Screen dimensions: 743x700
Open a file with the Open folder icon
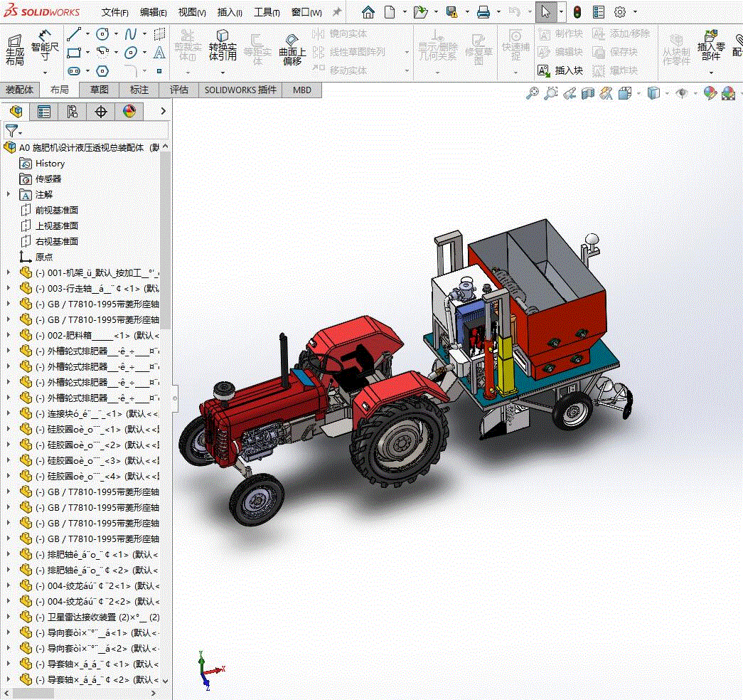(x=420, y=12)
